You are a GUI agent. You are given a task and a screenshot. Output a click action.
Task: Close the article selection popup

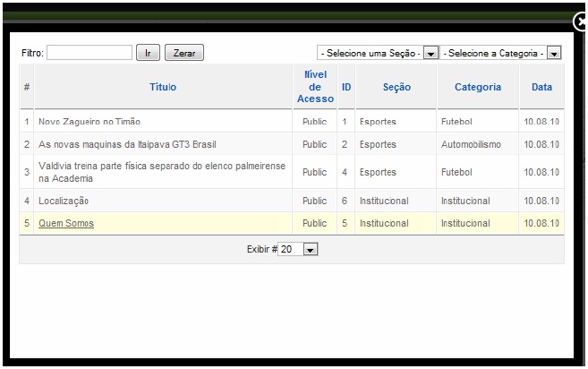pyautogui.click(x=581, y=22)
